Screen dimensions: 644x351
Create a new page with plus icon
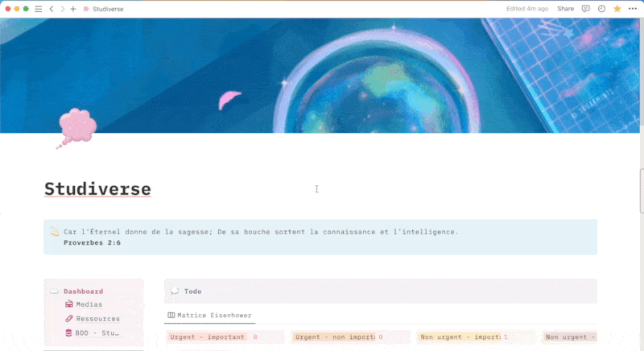pos(73,9)
